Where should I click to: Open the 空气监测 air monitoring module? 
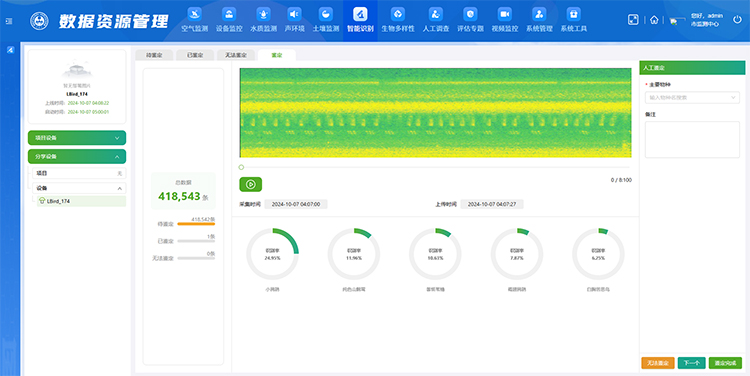pyautogui.click(x=194, y=20)
